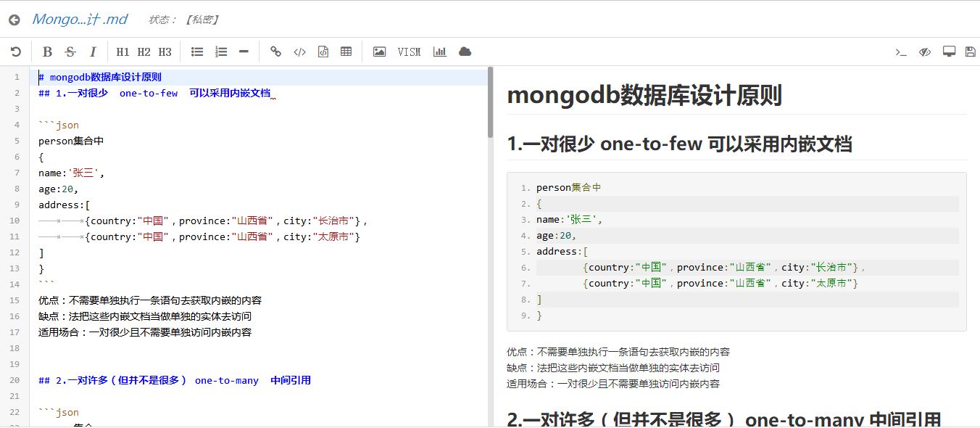Click editor line "# mongodb数据库设计原则"
The height and width of the screenshot is (428, 980).
[x=100, y=77]
